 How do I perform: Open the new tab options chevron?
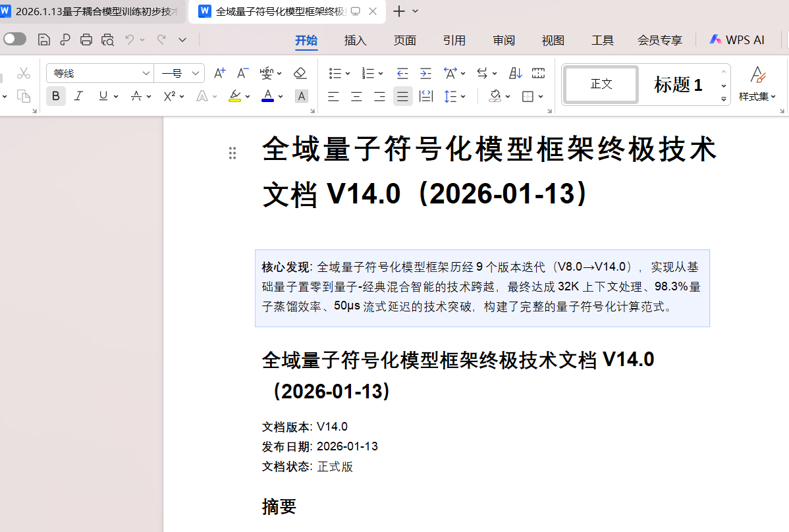tap(415, 11)
